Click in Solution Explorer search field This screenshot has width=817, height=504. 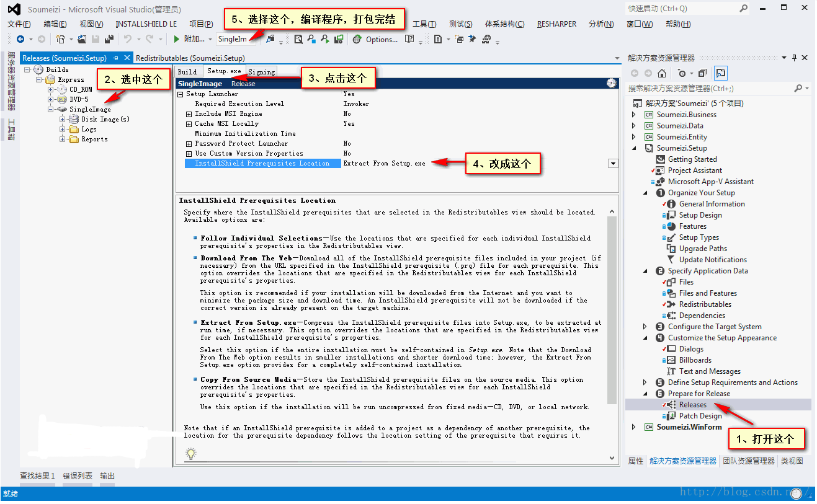pos(712,89)
